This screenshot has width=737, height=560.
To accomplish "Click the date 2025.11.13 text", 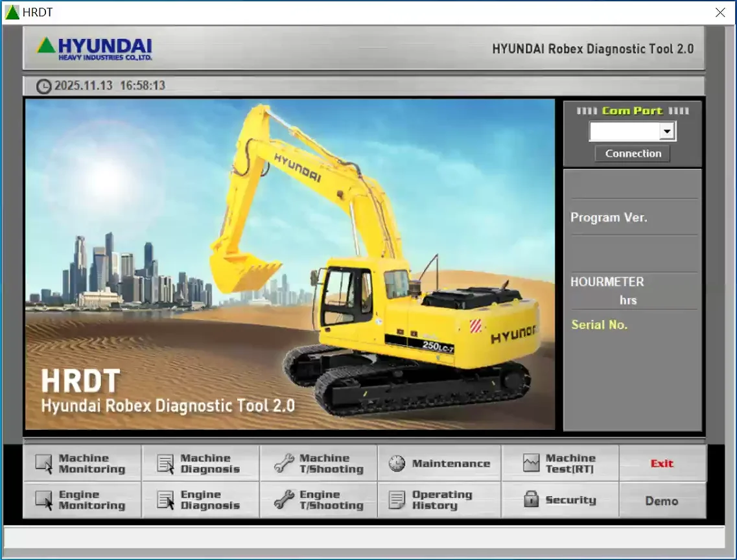I will pyautogui.click(x=83, y=86).
